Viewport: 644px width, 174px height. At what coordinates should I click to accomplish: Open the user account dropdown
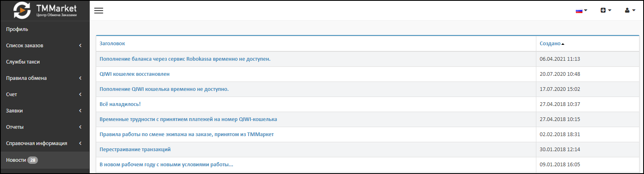pos(630,10)
